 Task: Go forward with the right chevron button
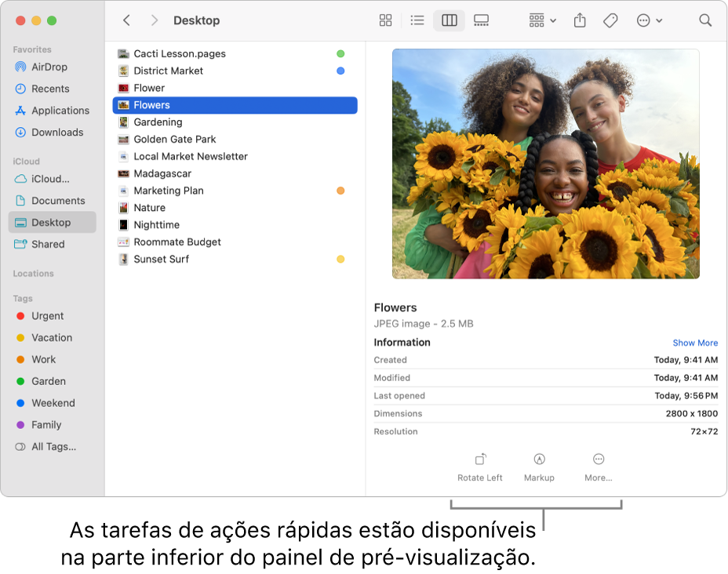tap(155, 20)
